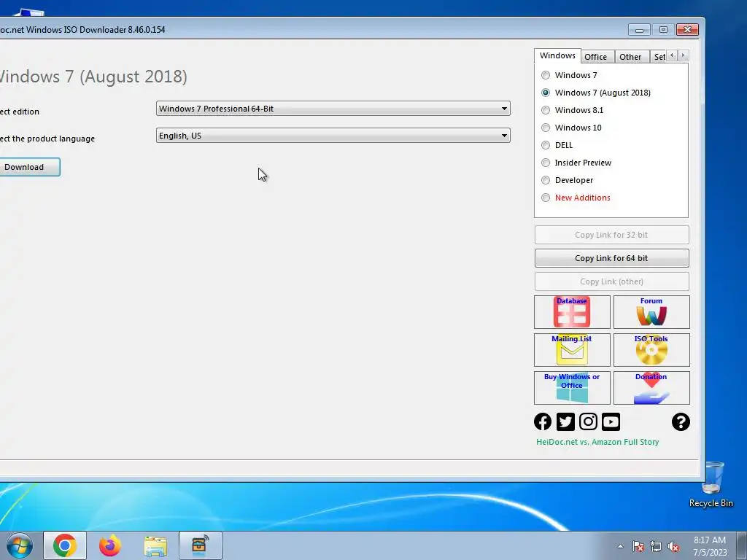Open HeiDoc.net vs. Amazon Full Story link
The height and width of the screenshot is (560, 747).
click(x=597, y=442)
